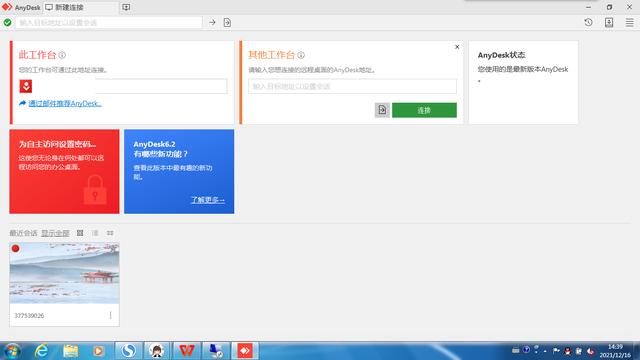Click the remote address input under 其他工作台
Screen dimensions: 640x360
[352, 86]
